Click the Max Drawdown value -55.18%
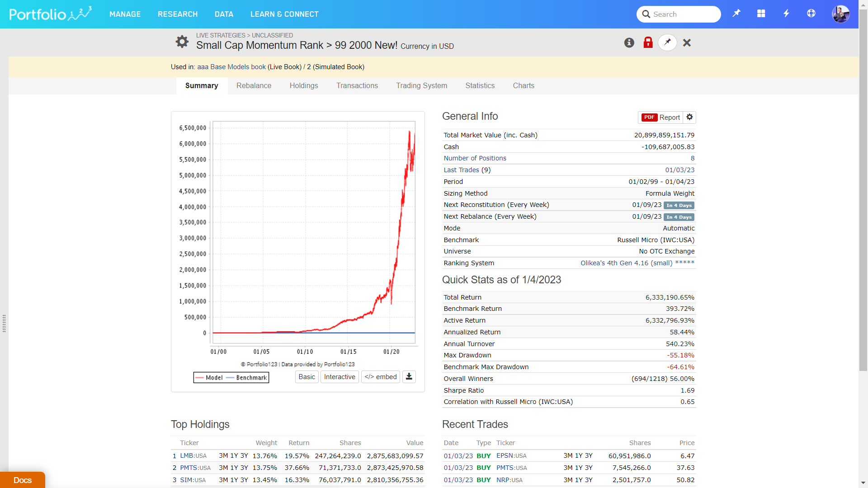868x488 pixels. coord(681,355)
